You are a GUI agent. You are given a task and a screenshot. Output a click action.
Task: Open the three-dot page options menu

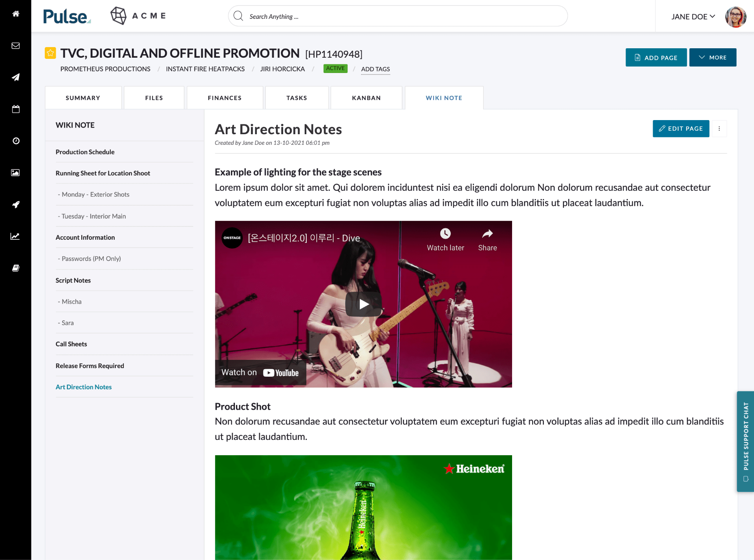pos(719,128)
